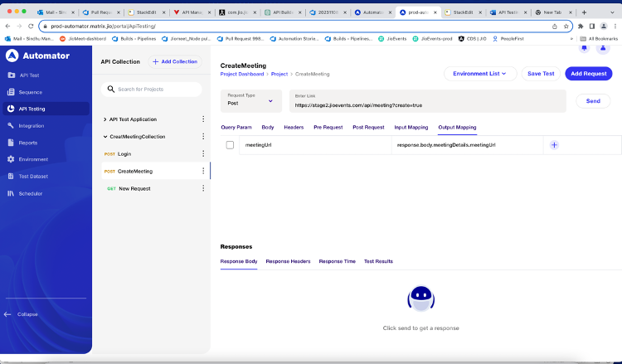The image size is (622, 364).
Task: Open the three-dot menu for the Login request
Action: 203,154
